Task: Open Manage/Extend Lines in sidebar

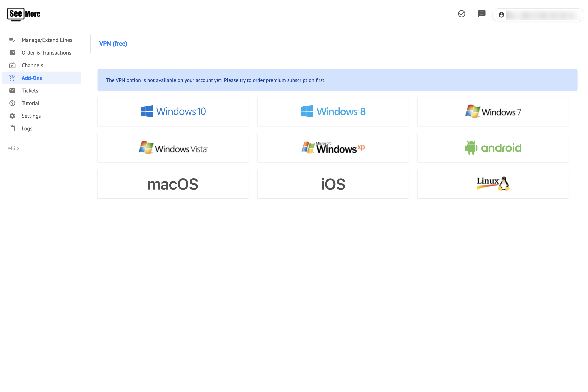Action: click(47, 40)
